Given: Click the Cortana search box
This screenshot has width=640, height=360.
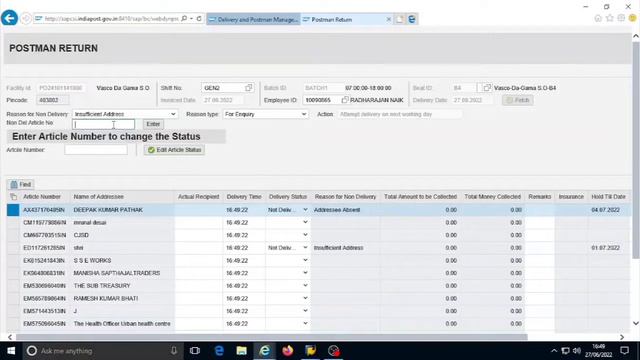Looking at the screenshot, I should pyautogui.click(x=102, y=351).
